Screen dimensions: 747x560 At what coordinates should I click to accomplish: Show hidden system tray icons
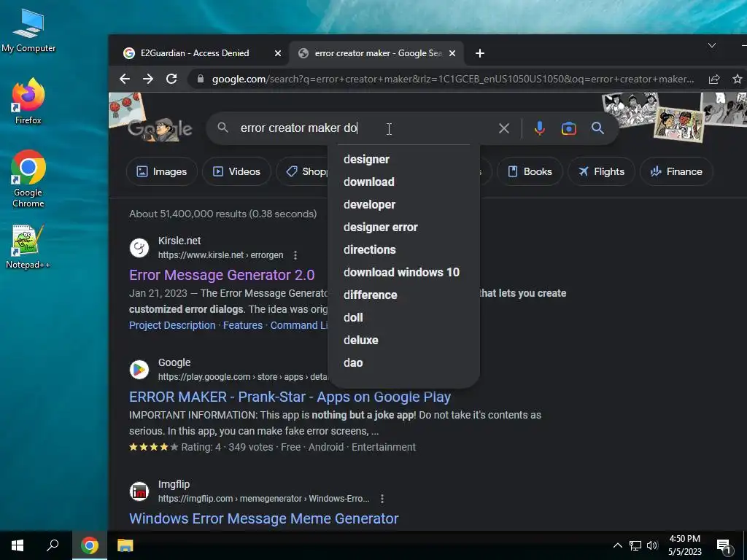617,545
